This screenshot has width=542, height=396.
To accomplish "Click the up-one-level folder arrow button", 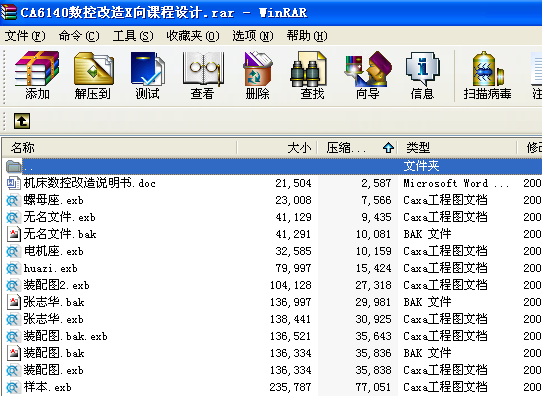I will pos(22,121).
